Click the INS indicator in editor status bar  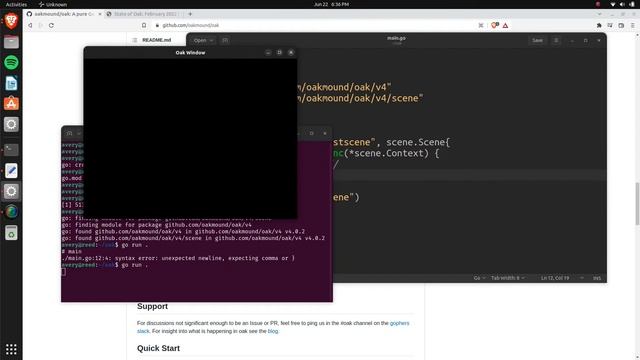point(597,278)
